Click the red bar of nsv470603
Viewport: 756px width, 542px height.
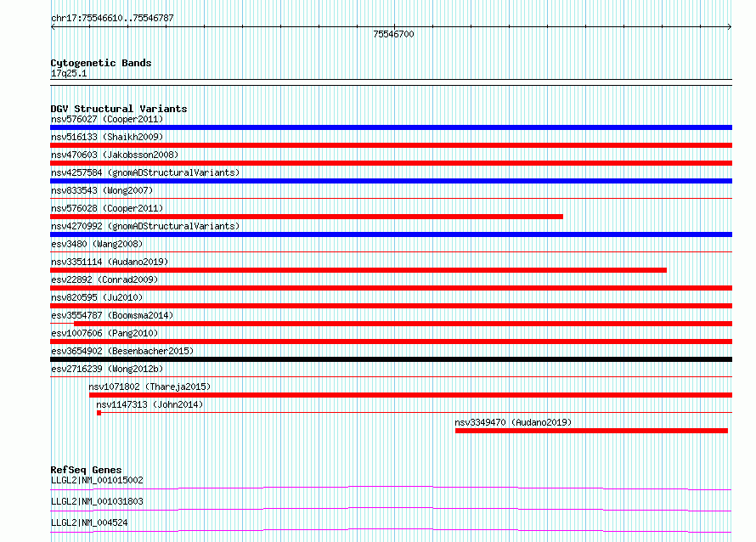pos(391,163)
